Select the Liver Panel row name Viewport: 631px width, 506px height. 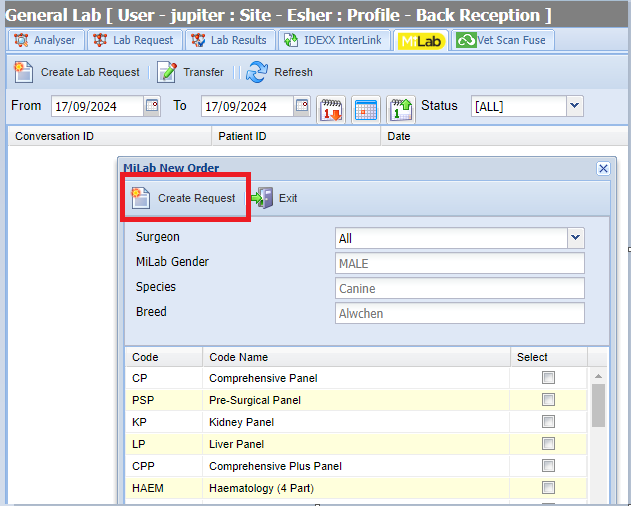[236, 444]
